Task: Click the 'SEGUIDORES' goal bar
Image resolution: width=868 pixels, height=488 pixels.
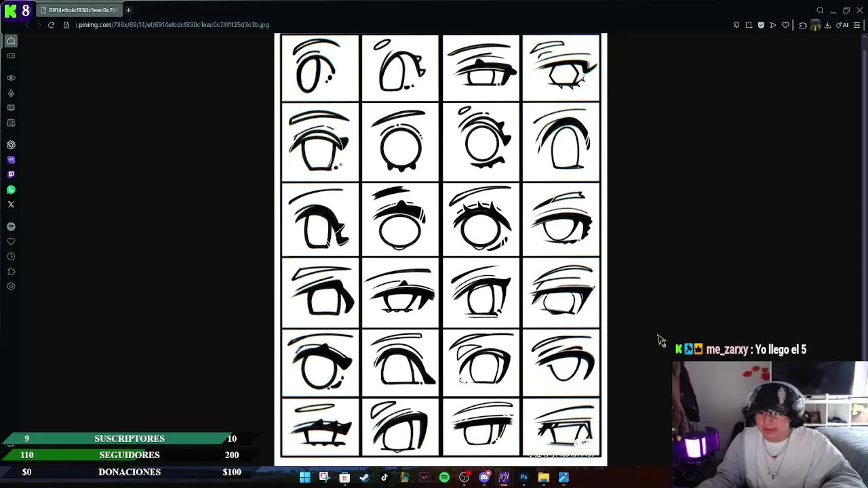Action: (x=130, y=455)
